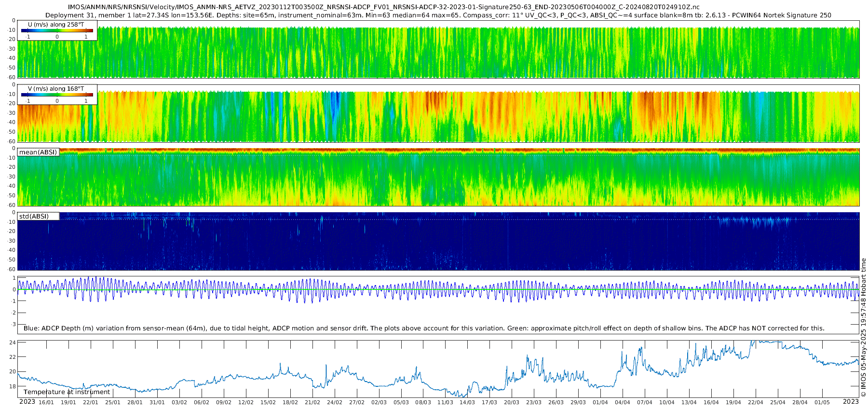The height and width of the screenshot is (410, 868).
Task: Click the 22/04 date tick label
Action: [x=756, y=403]
